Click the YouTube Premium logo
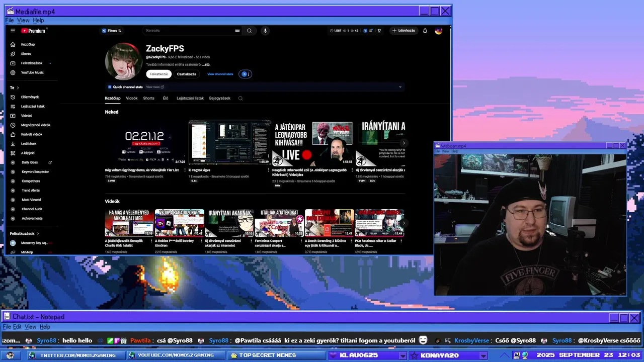 (x=33, y=31)
